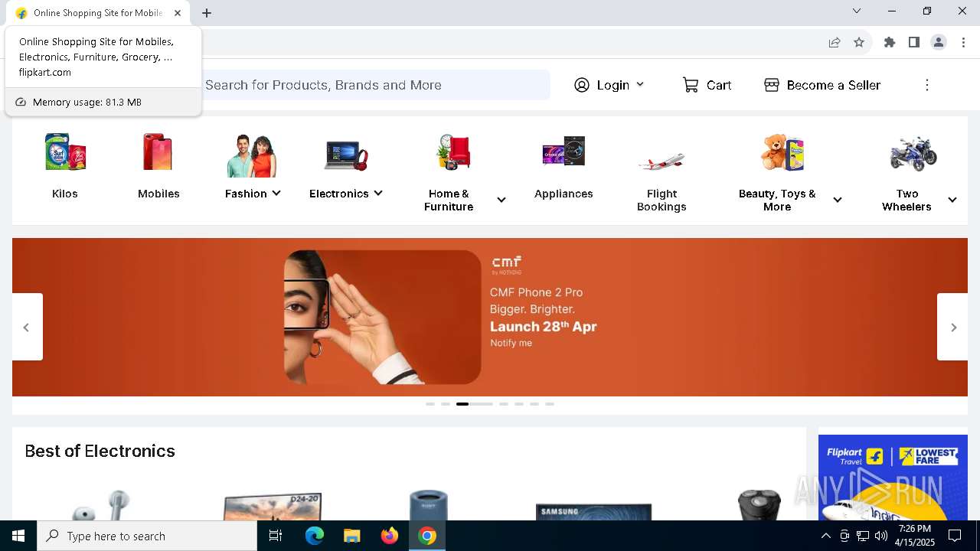Viewport: 980px width, 551px height.
Task: Expand the Login dropdown chevron
Action: tap(640, 85)
